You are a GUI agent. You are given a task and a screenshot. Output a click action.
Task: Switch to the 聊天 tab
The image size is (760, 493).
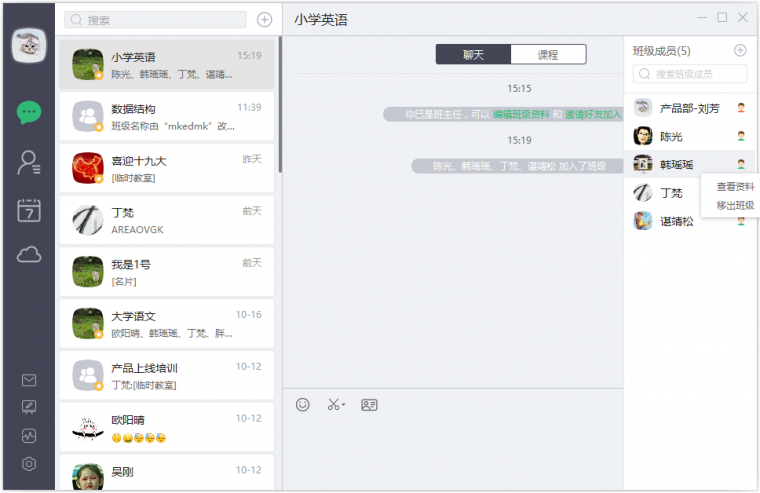[x=473, y=55]
